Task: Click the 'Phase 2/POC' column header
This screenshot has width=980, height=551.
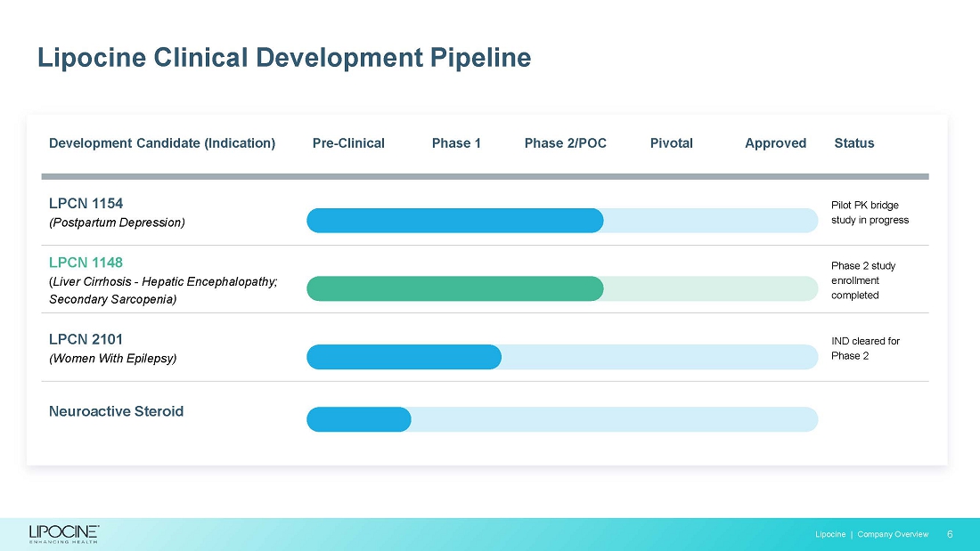Action: click(x=565, y=143)
